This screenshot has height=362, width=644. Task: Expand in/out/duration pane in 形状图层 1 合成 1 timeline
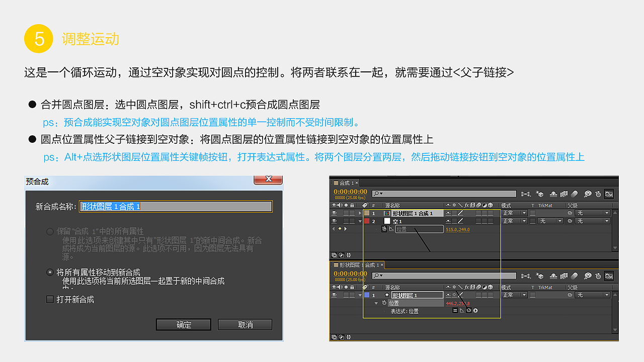point(349,337)
